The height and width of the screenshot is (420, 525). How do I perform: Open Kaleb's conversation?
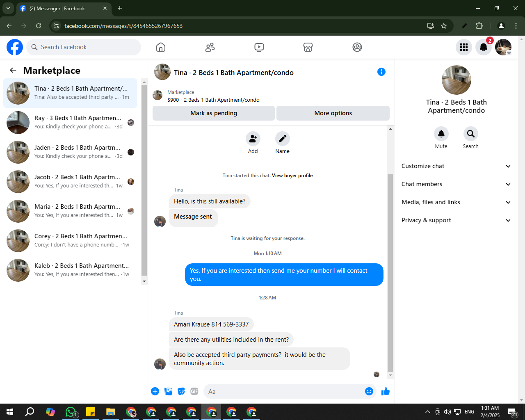pos(71,270)
